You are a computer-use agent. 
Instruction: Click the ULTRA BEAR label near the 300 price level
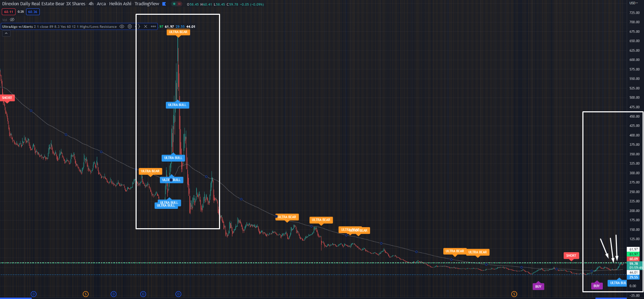150,171
